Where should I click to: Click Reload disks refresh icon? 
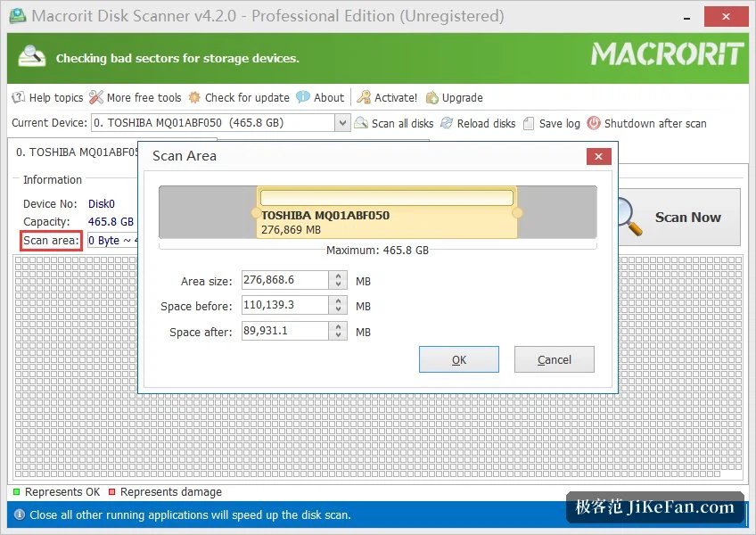click(x=447, y=123)
